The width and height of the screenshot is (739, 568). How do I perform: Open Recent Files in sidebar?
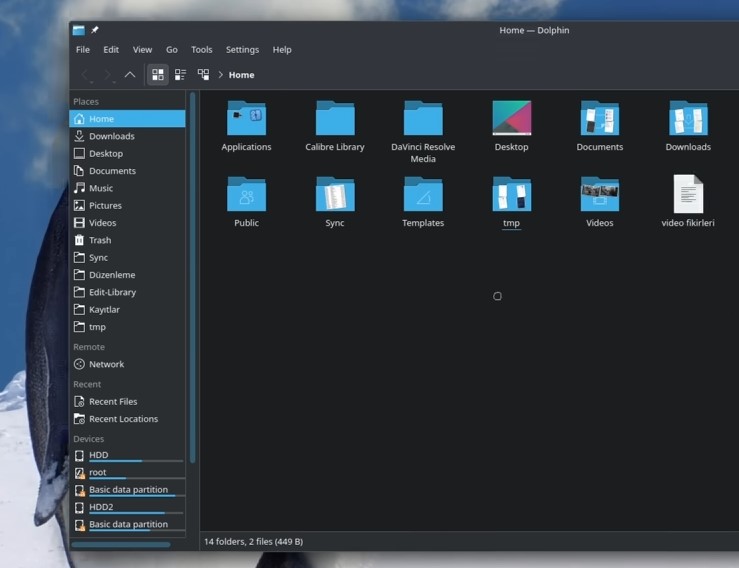127,402
